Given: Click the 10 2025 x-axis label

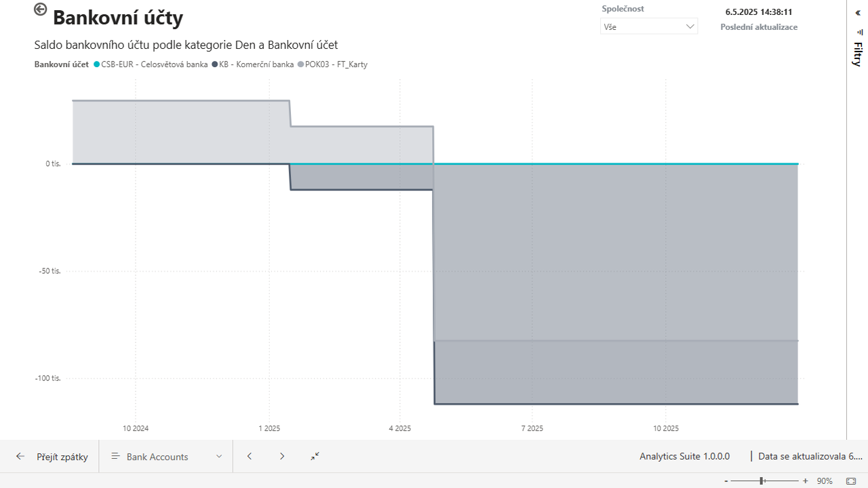Looking at the screenshot, I should pos(666,428).
